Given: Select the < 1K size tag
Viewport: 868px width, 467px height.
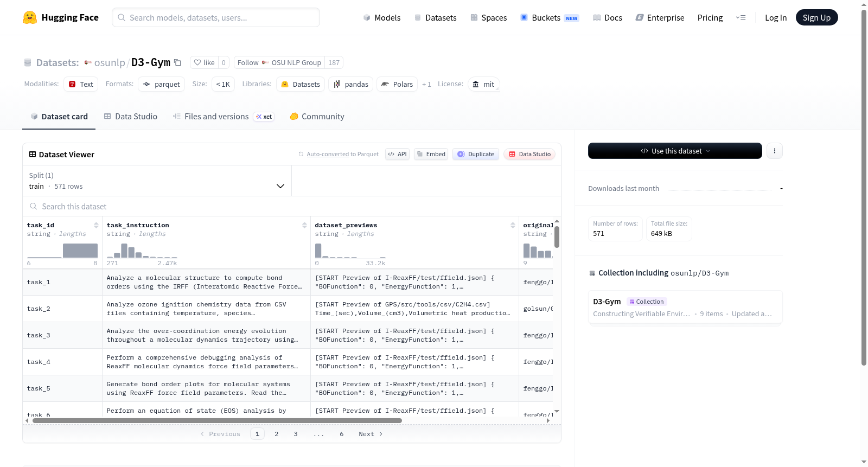Looking at the screenshot, I should point(223,84).
